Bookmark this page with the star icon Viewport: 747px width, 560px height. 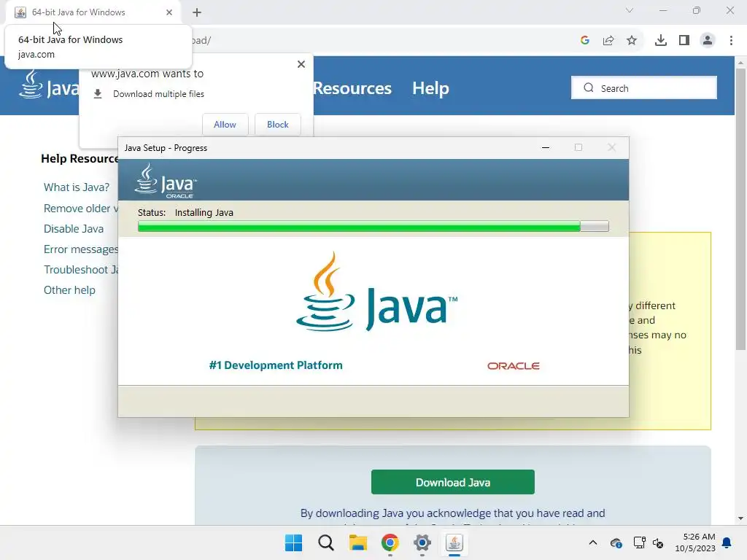point(632,41)
